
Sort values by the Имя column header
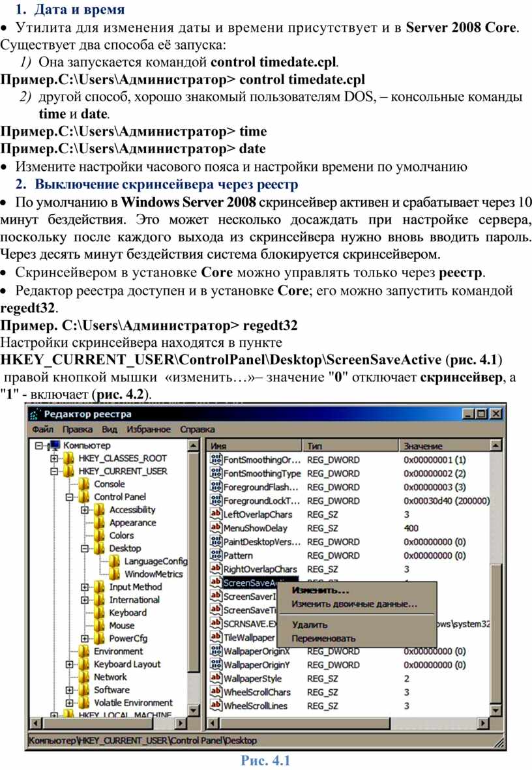pos(254,446)
